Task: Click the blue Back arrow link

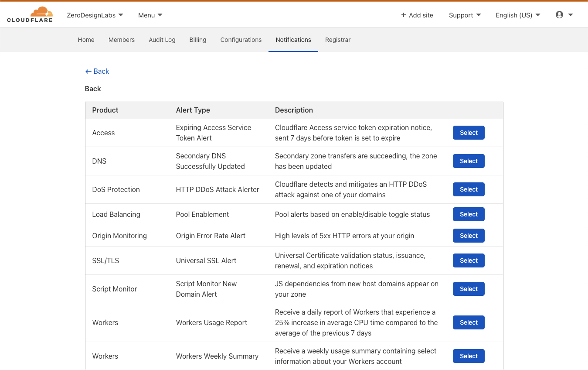Action: pos(97,71)
